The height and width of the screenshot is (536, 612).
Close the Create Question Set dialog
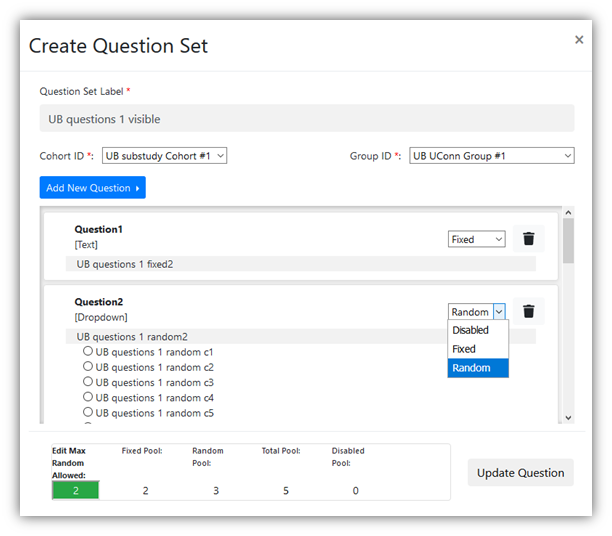(579, 40)
